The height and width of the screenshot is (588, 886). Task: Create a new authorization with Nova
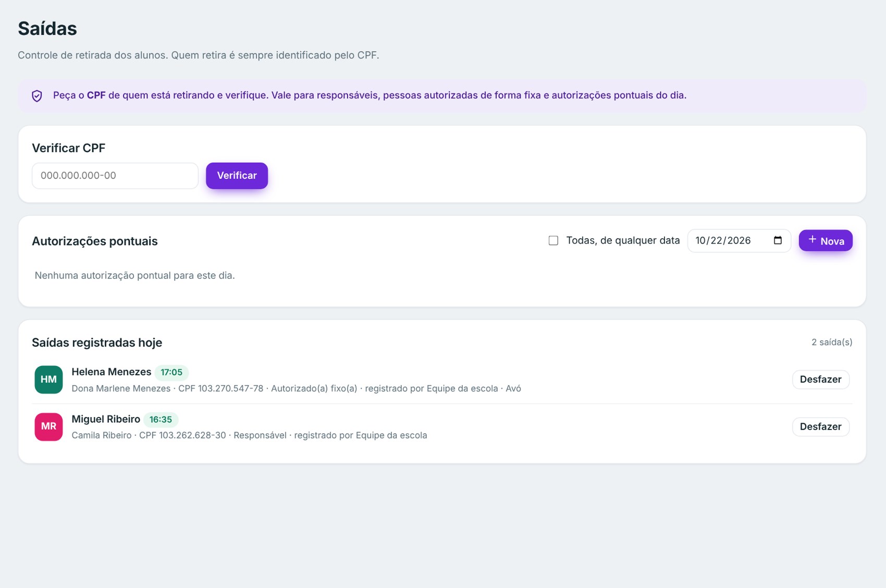pyautogui.click(x=826, y=240)
